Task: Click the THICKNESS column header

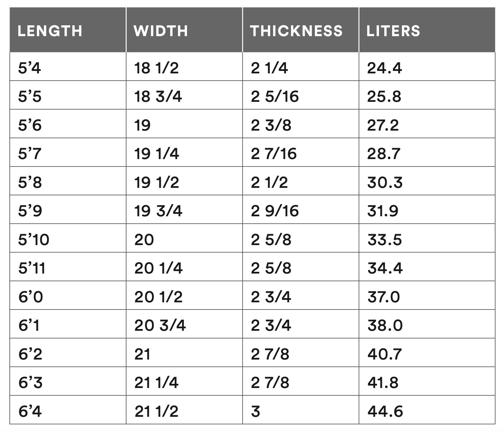Action: click(296, 31)
